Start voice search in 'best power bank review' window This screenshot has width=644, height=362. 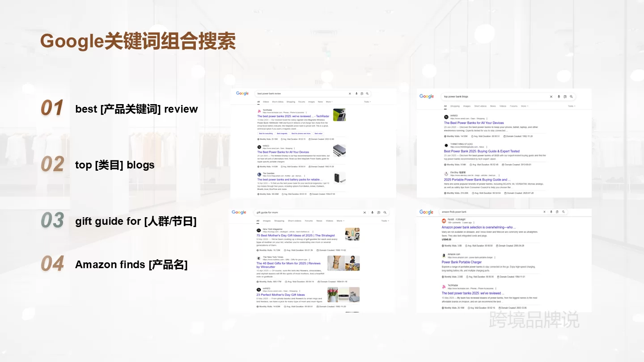[x=356, y=93]
